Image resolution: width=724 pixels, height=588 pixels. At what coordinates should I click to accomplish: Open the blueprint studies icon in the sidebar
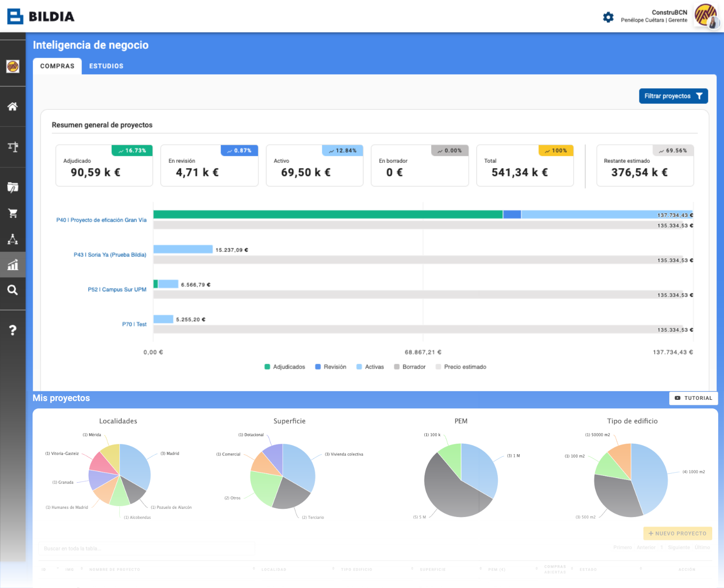pyautogui.click(x=13, y=187)
